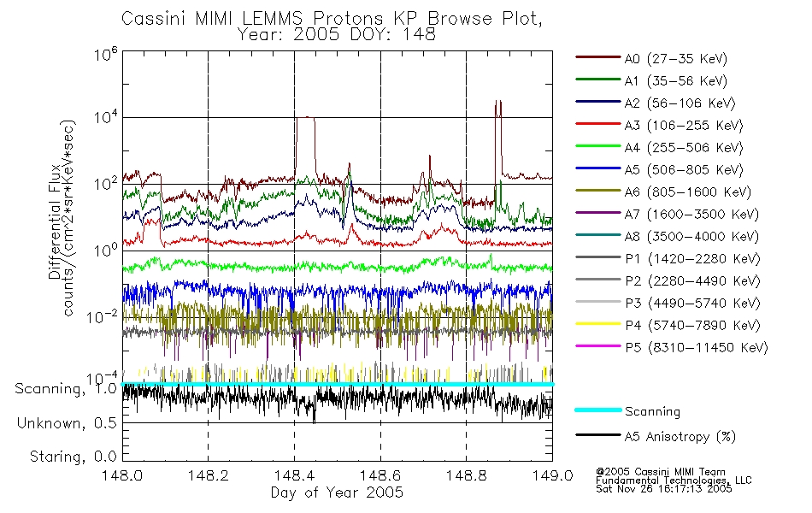The image size is (812, 513).
Task: Click the 'Year: 2005 DOY: 148' subtitle
Action: [x=337, y=35]
